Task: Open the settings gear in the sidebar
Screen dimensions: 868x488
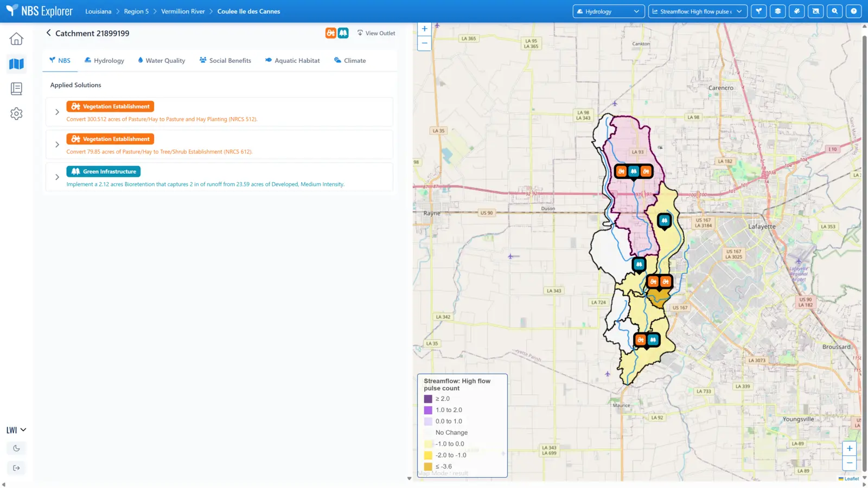Action: tap(16, 114)
